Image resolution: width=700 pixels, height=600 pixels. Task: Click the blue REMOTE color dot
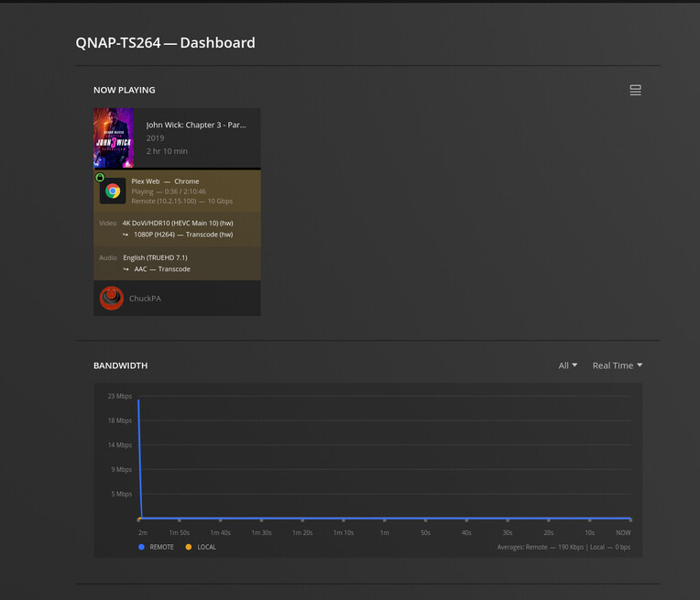[x=141, y=547]
